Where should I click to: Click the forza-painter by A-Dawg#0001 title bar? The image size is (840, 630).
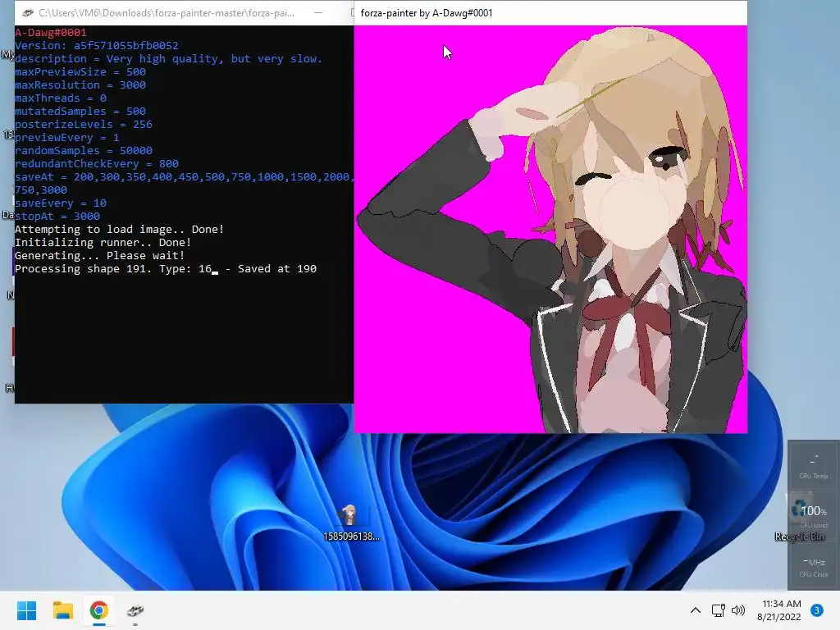550,13
